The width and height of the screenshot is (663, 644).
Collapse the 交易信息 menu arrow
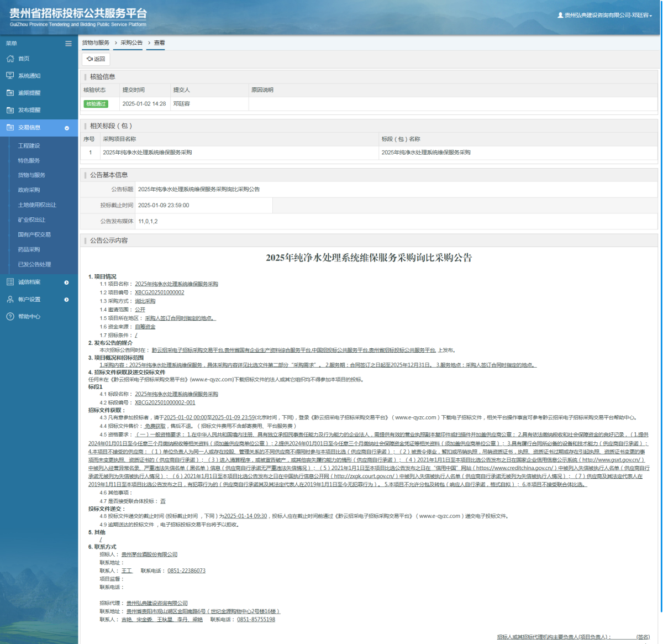click(67, 128)
